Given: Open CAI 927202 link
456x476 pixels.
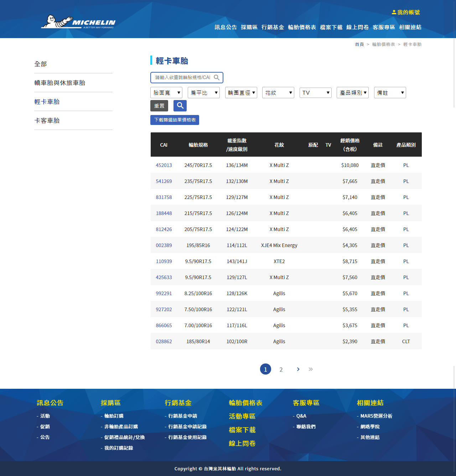Looking at the screenshot, I should (164, 309).
